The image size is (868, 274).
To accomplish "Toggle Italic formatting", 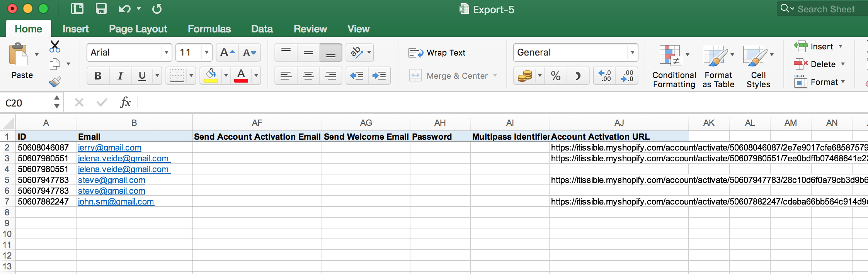I will 120,76.
